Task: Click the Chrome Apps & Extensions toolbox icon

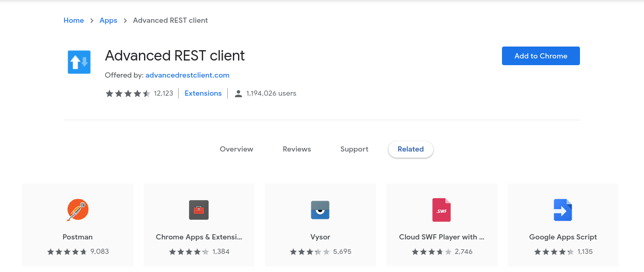Action: tap(199, 210)
